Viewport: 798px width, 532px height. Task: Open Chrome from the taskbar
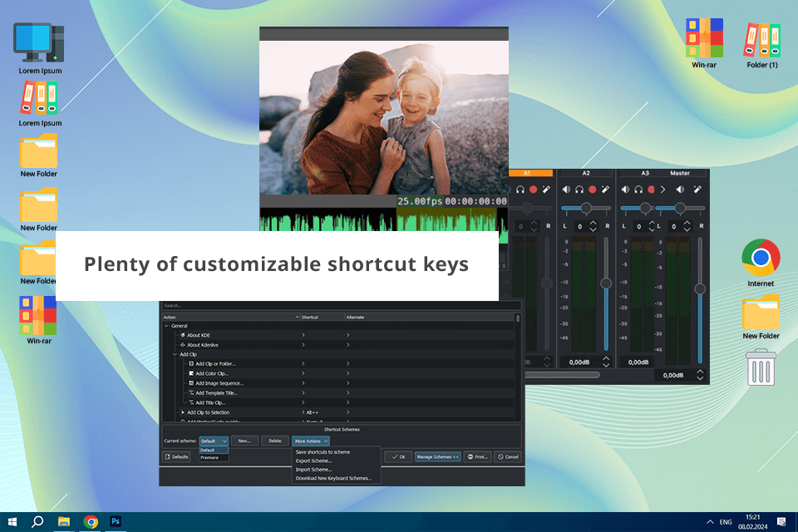pos(91,522)
